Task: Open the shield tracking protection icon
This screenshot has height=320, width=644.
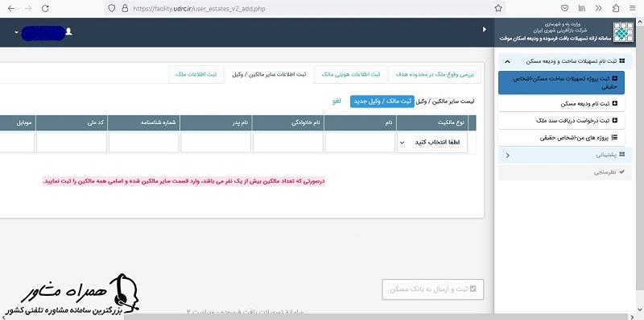Action: click(x=112, y=8)
